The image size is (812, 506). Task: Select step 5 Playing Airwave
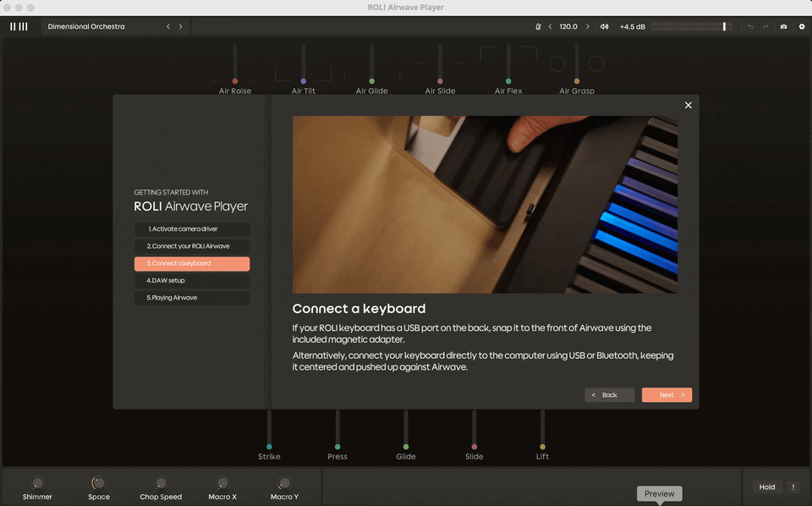(x=192, y=298)
